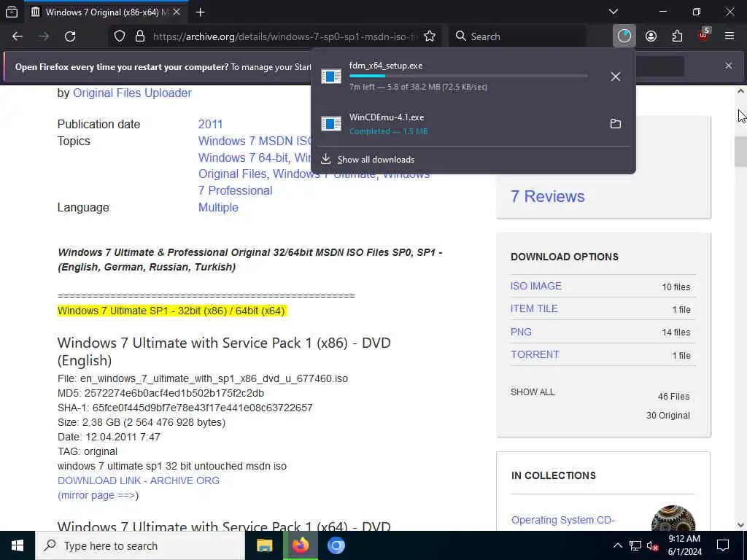Show WinCDEmu-4.1.exe in folder
This screenshot has width=747, height=560.
[x=616, y=124]
